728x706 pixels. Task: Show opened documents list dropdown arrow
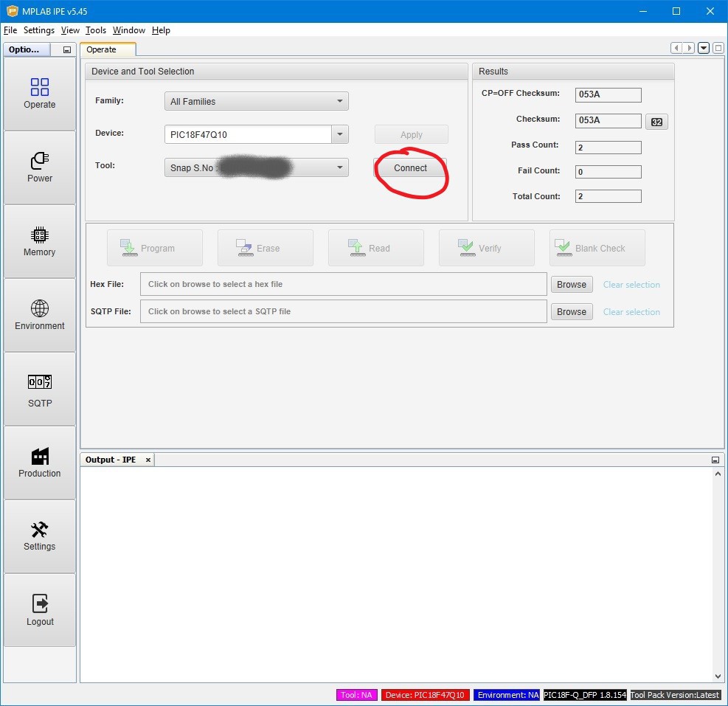pos(704,48)
